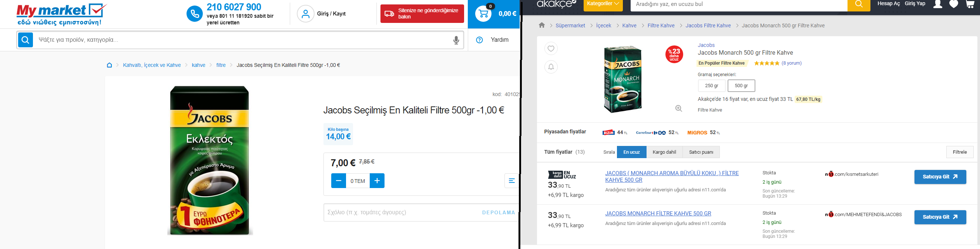Open JACOBS ( MONARCH AROMA BÜYÜLÜ KOKU ) link
The image size is (980, 249).
(672, 177)
